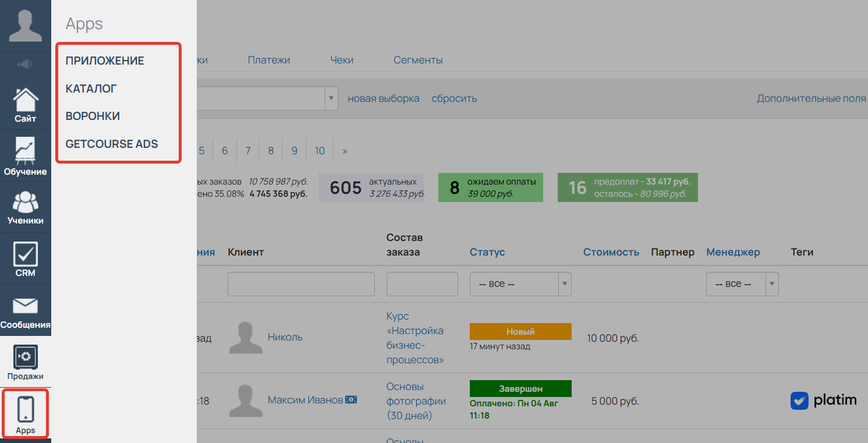Click the megaphone notifications icon
This screenshot has width=868, height=443.
(x=25, y=64)
